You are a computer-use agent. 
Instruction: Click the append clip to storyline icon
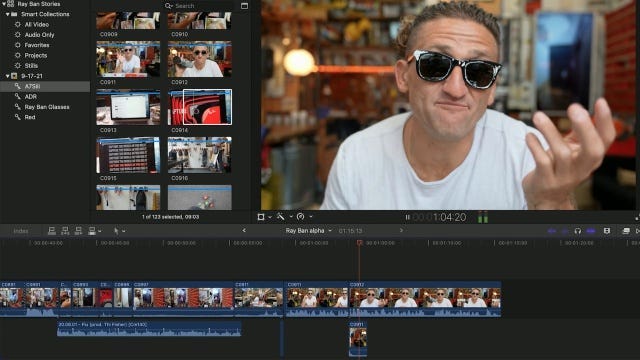78,231
